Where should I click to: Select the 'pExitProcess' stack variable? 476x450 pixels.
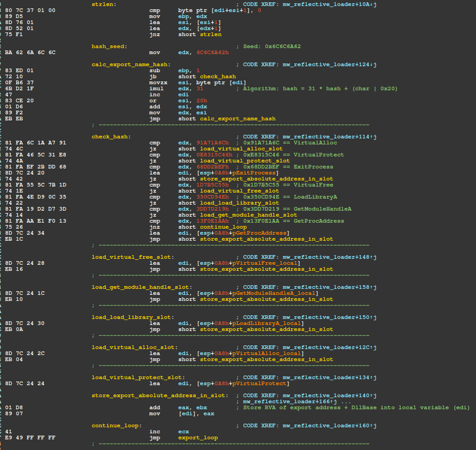point(254,173)
